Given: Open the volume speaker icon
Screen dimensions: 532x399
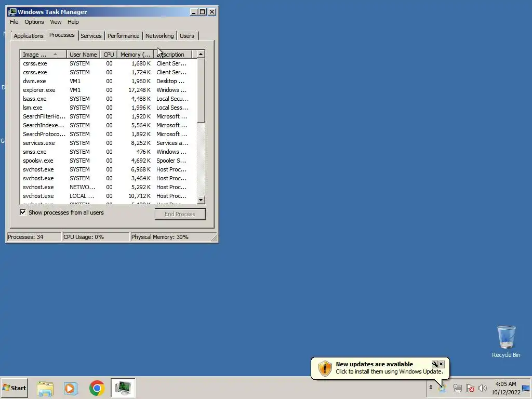Looking at the screenshot, I should coord(482,388).
